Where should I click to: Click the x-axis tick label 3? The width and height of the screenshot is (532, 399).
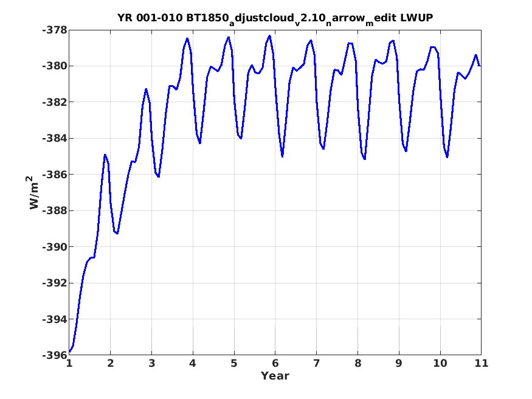(151, 363)
